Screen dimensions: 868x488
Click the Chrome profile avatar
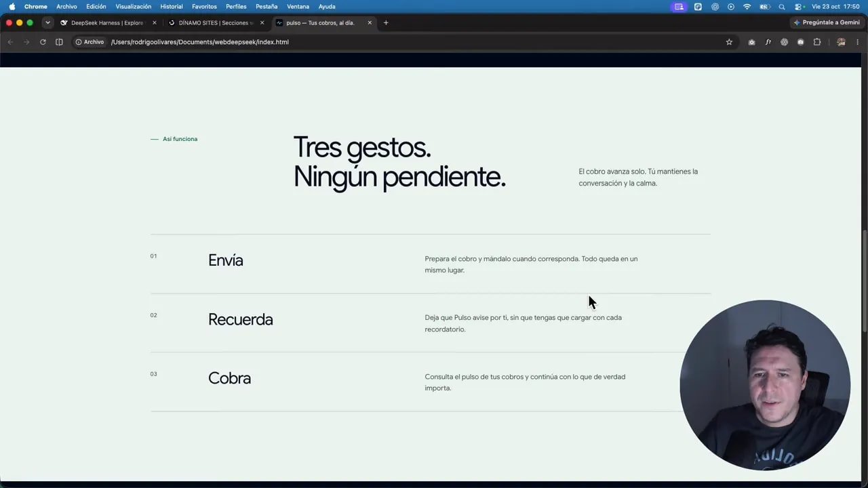pos(841,42)
